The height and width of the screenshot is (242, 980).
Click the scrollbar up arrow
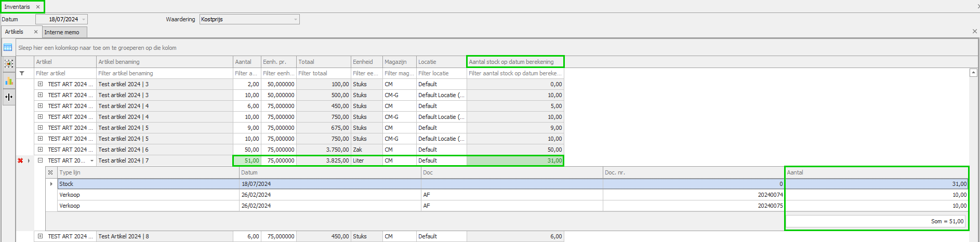point(973,73)
